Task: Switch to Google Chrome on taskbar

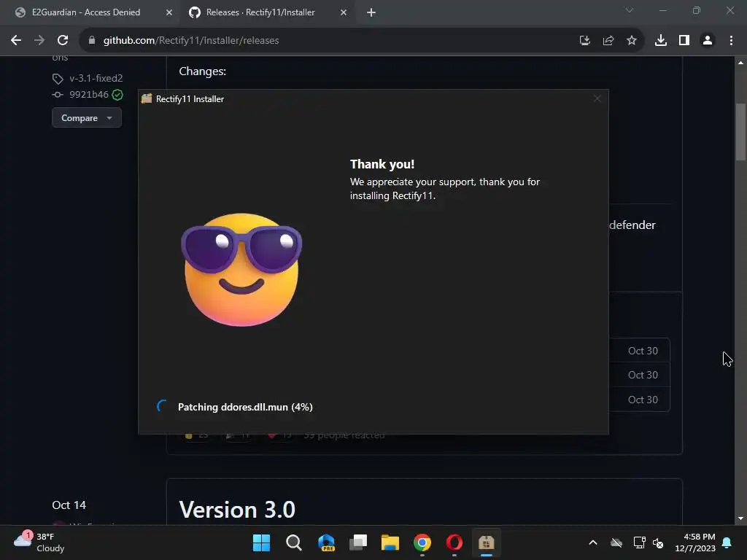Action: tap(422, 542)
